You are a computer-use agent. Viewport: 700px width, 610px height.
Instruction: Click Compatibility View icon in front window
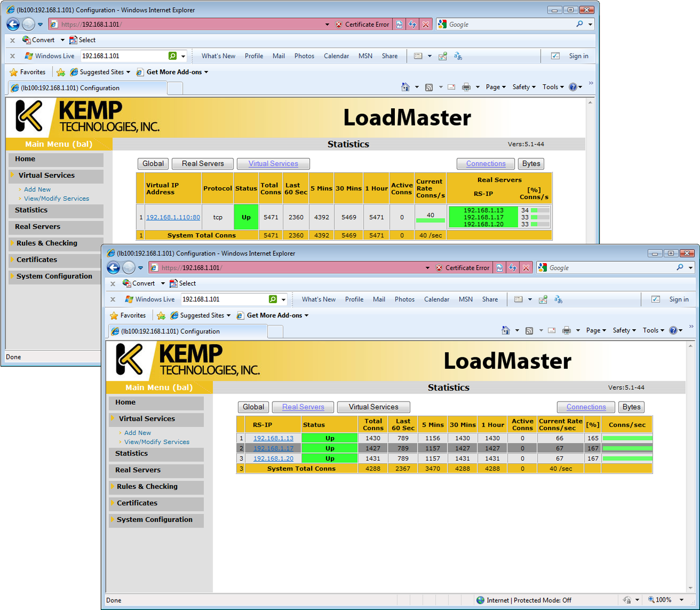pyautogui.click(x=499, y=268)
